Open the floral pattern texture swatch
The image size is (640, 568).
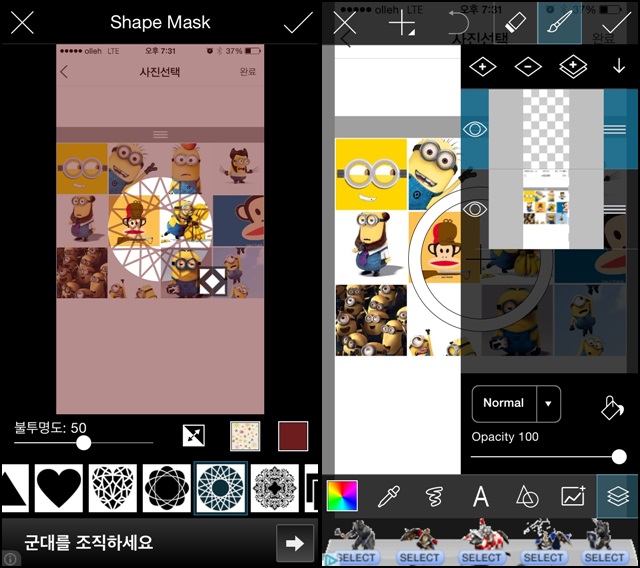pyautogui.click(x=245, y=436)
